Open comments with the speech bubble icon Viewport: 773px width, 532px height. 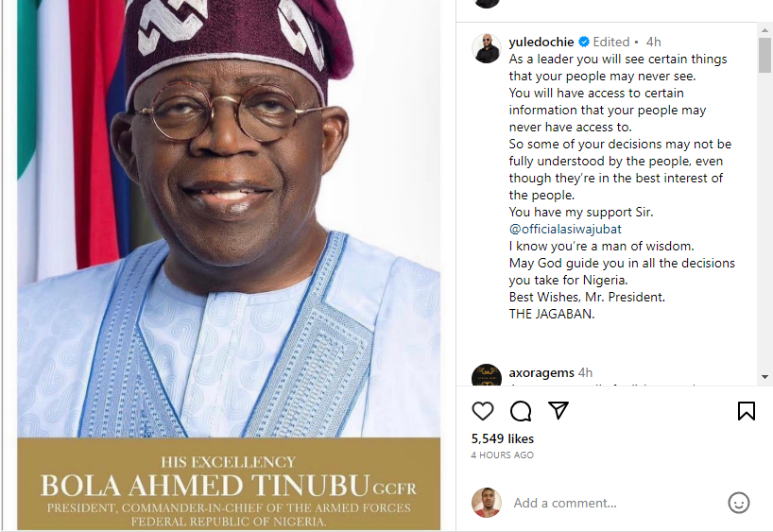(x=521, y=411)
